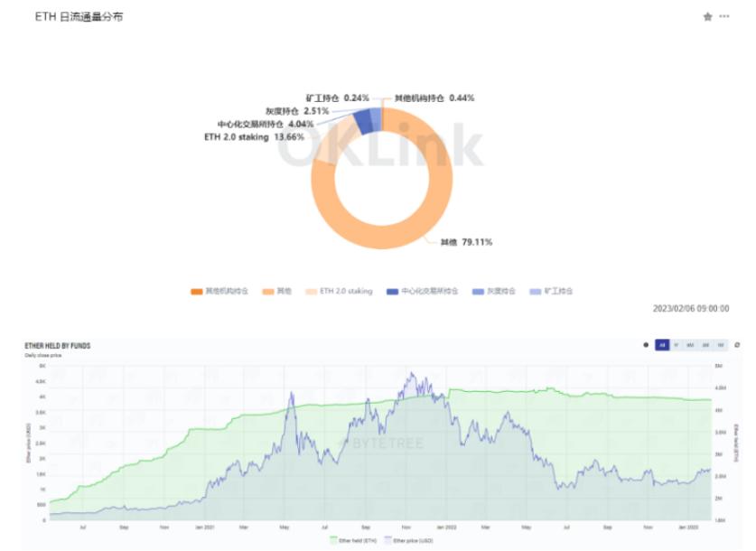Toggle ETH 2.0 staking legend entry
Viewport: 756px width, 551px height.
(335, 291)
